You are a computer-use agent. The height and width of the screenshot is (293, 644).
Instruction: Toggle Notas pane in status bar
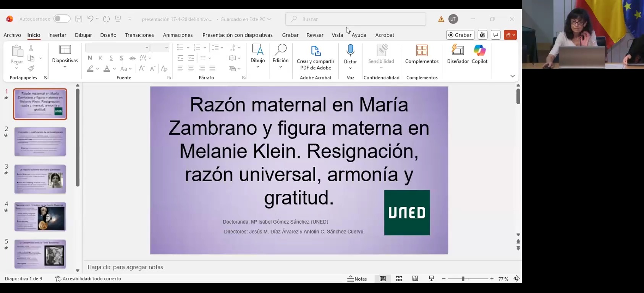357,279
